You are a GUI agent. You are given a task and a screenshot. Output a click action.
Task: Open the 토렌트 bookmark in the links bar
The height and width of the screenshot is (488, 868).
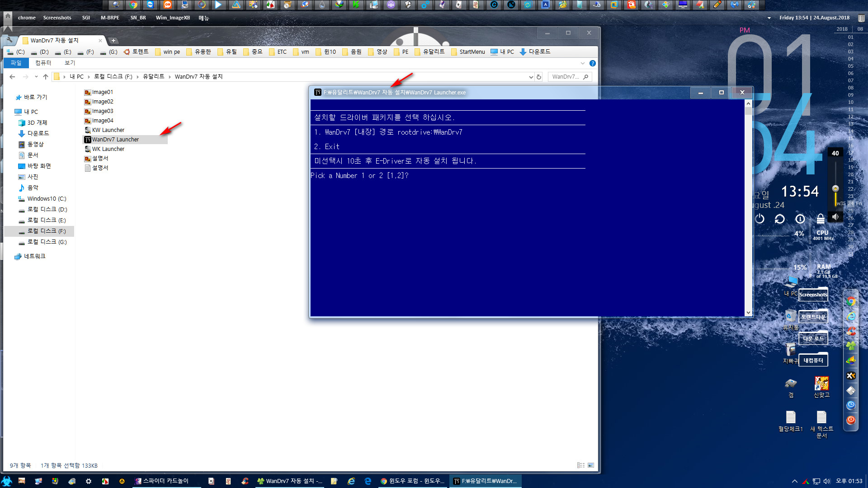136,52
